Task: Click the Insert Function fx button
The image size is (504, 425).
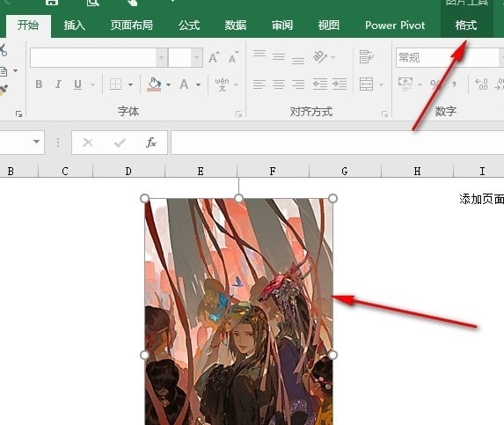Action: click(151, 143)
